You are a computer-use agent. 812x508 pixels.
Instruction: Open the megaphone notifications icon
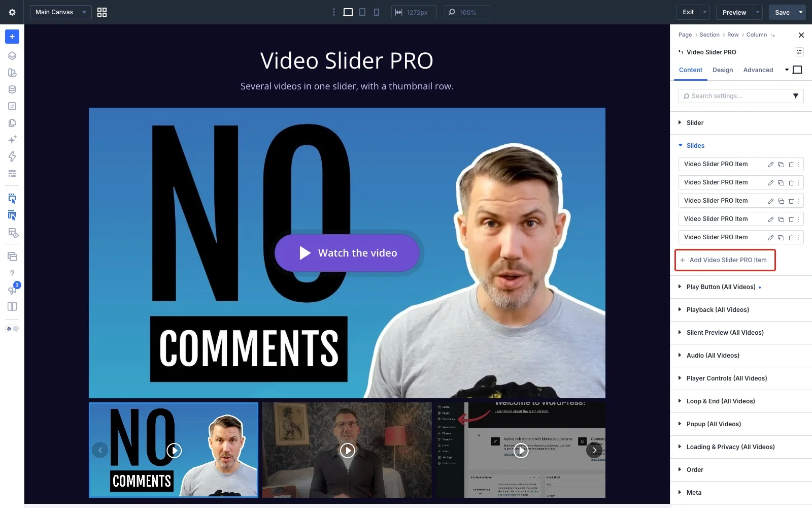12,290
